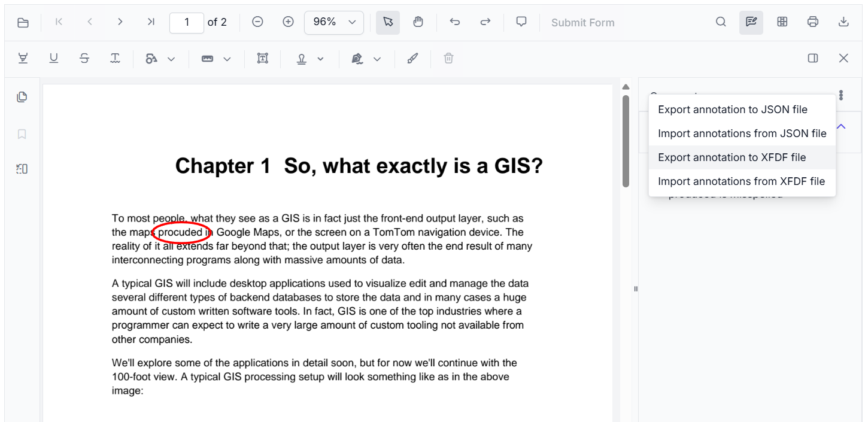
Task: Print the document
Action: click(812, 22)
